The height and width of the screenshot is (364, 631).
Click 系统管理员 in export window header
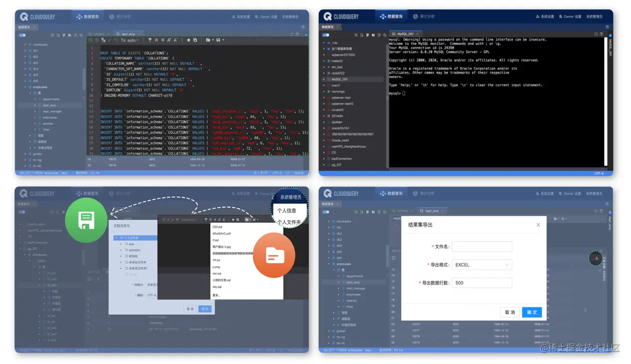coord(594,194)
